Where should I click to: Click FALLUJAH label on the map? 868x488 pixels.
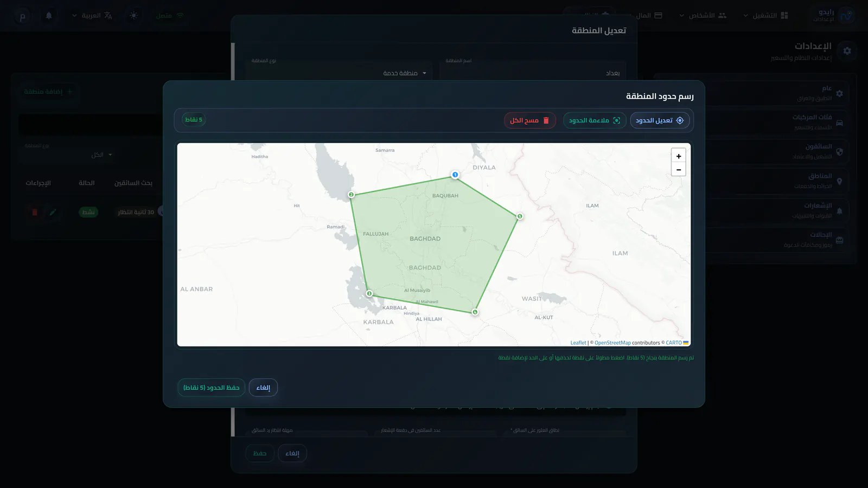click(x=375, y=234)
